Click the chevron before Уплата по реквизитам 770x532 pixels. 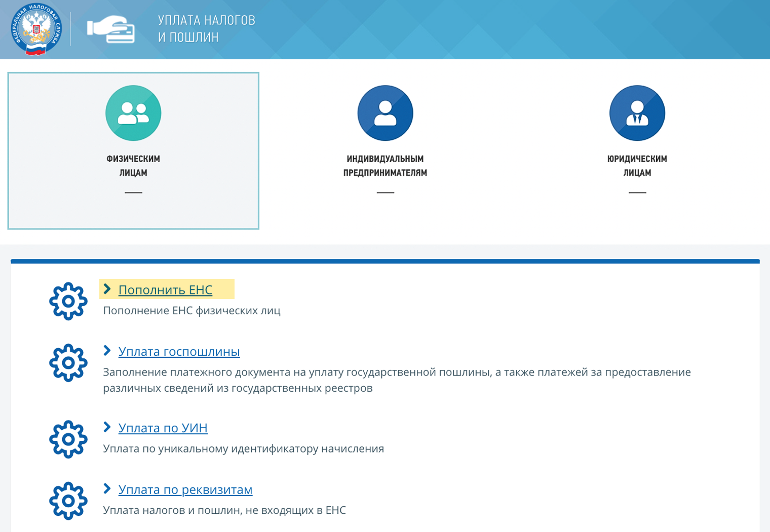click(107, 488)
